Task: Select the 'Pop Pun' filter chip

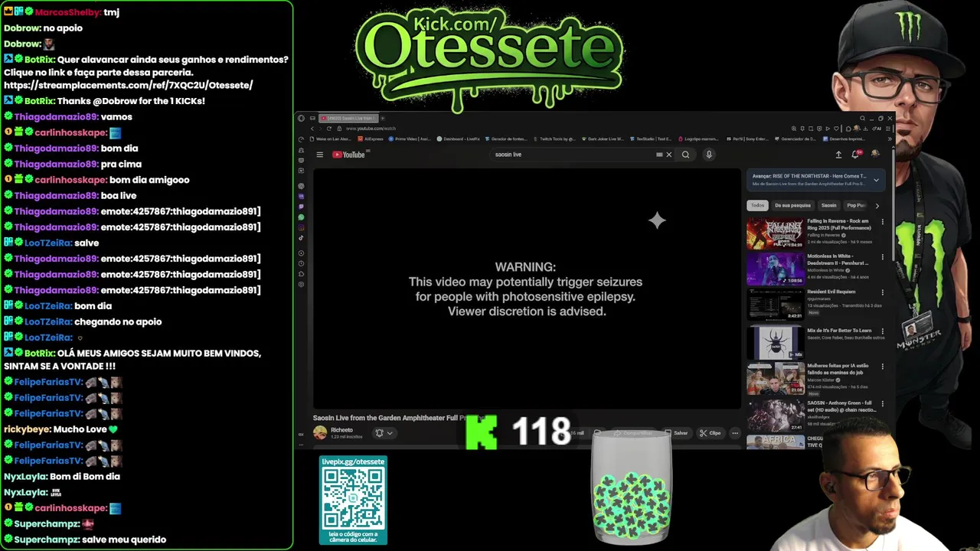Action: (x=855, y=205)
